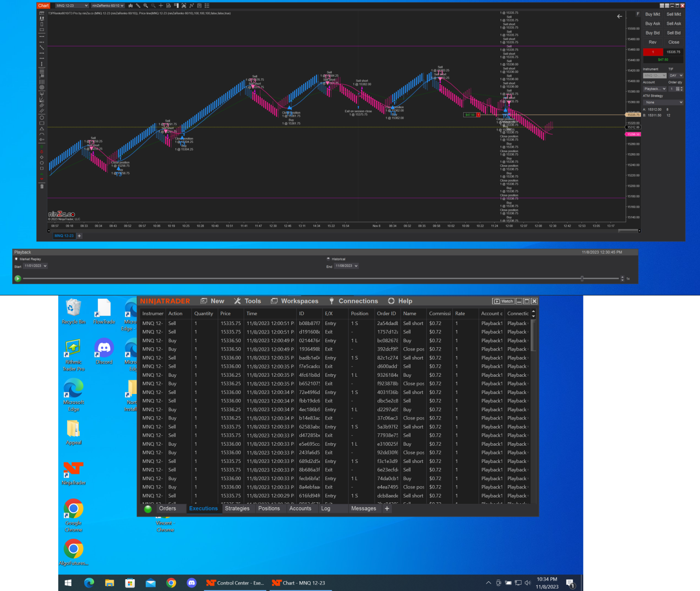Click the Watch button in Control Center
The height and width of the screenshot is (591, 700).
[503, 301]
